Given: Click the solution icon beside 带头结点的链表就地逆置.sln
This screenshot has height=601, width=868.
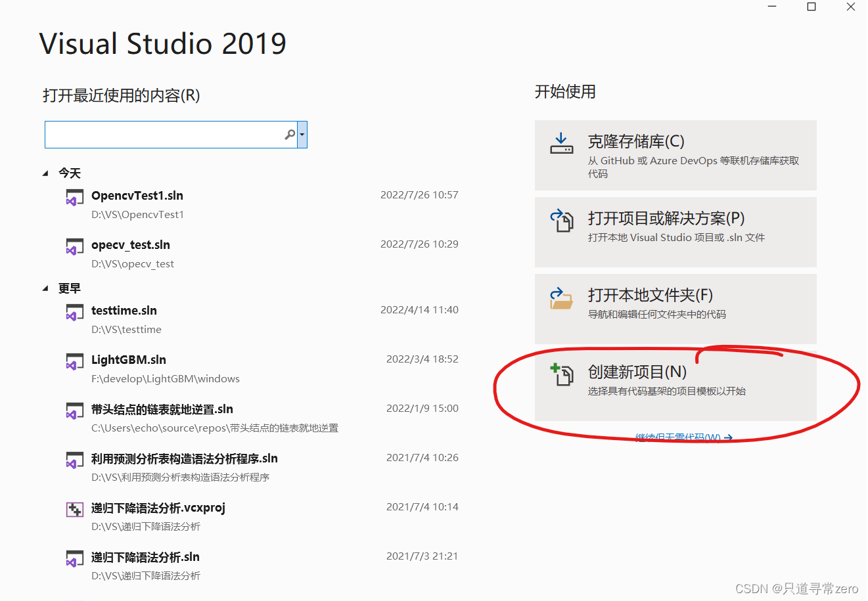Looking at the screenshot, I should coord(74,411).
